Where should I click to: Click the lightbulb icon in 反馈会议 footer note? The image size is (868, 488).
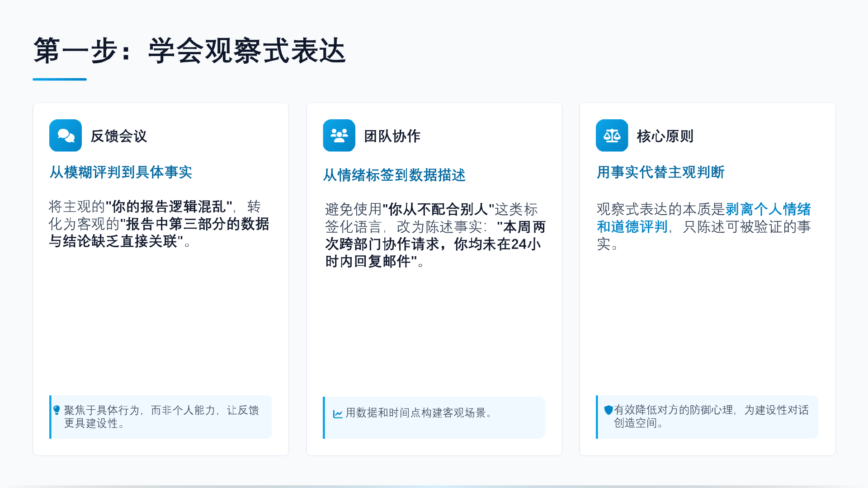[56, 410]
